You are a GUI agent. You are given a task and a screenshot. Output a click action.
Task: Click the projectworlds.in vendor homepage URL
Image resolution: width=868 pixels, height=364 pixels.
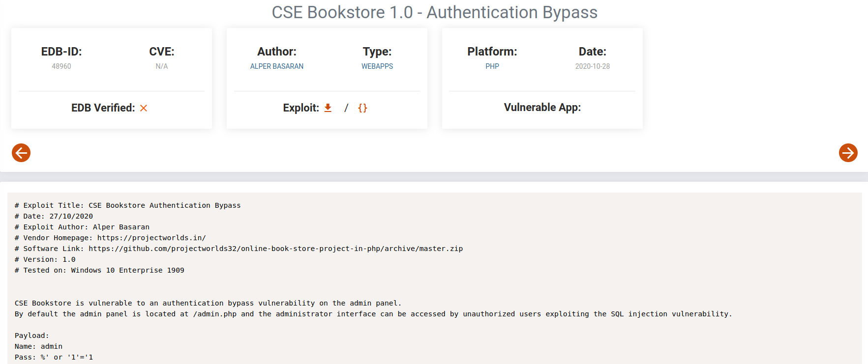pos(151,238)
